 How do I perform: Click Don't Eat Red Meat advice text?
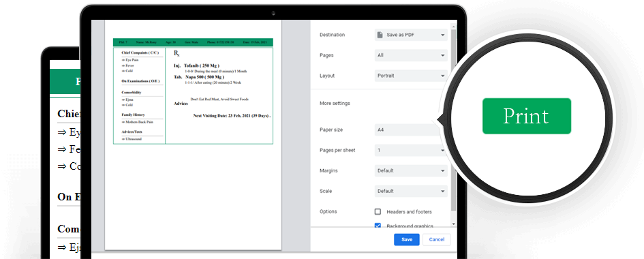pyautogui.click(x=219, y=100)
